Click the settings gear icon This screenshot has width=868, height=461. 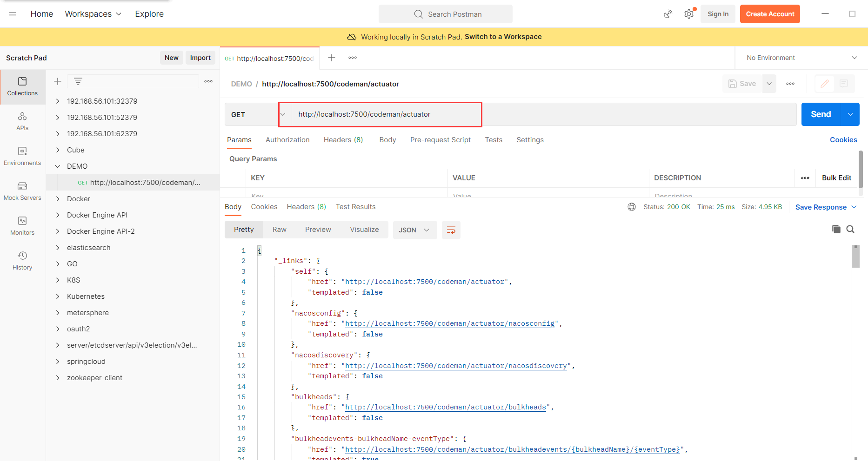689,14
